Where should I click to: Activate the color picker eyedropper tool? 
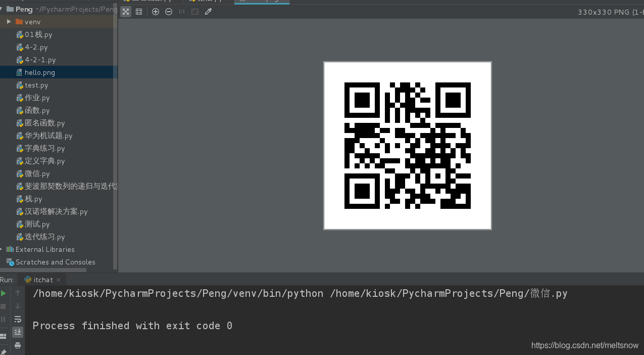[208, 12]
